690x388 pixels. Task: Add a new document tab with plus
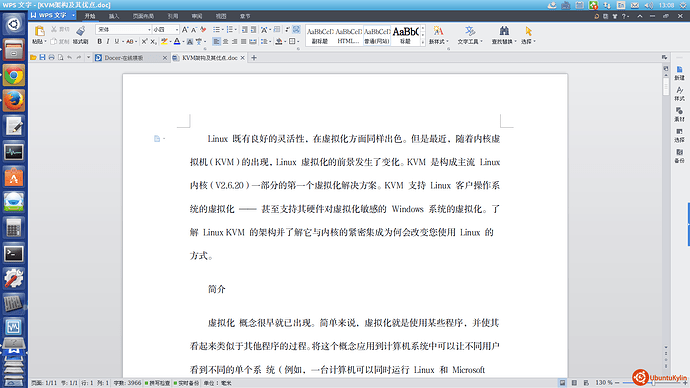click(x=254, y=58)
